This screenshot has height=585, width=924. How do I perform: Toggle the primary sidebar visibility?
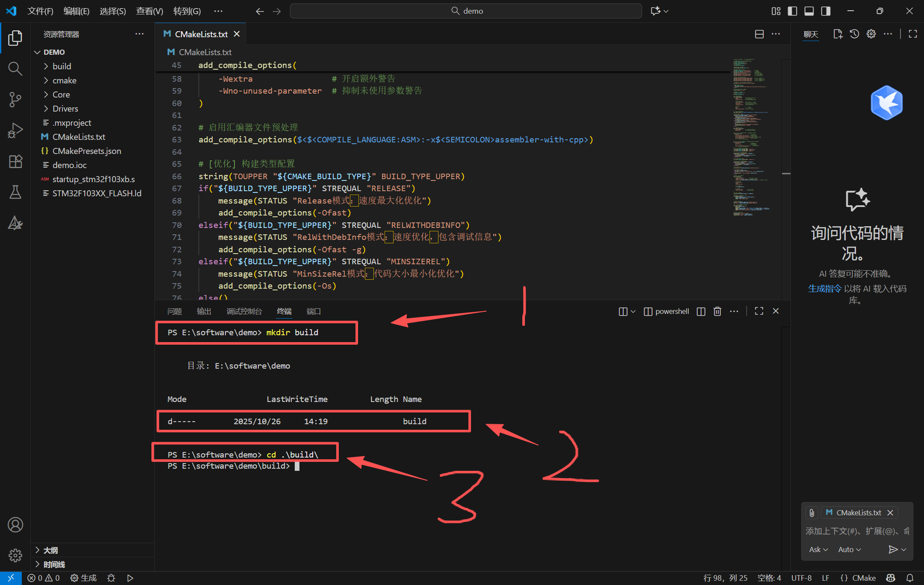point(792,11)
